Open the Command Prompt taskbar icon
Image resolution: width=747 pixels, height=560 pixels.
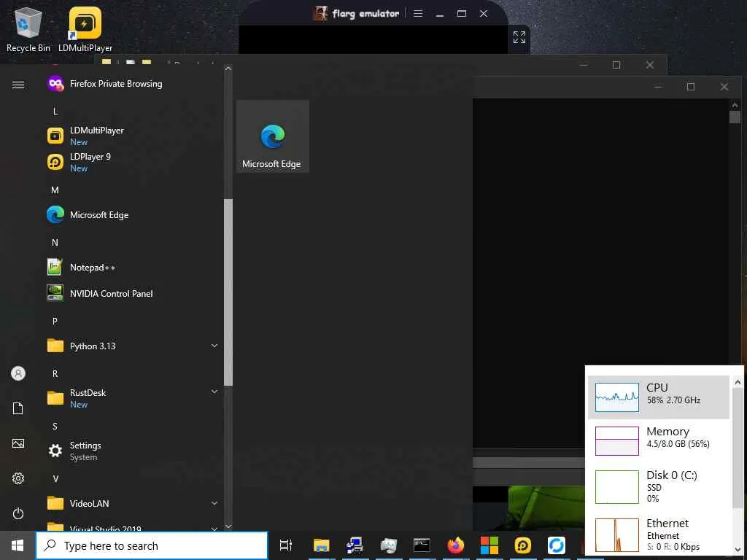[422, 545]
